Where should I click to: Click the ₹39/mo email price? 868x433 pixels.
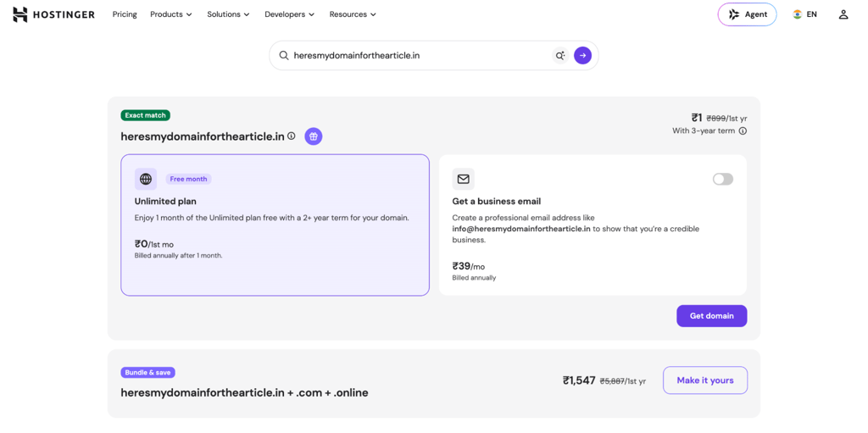pos(468,266)
